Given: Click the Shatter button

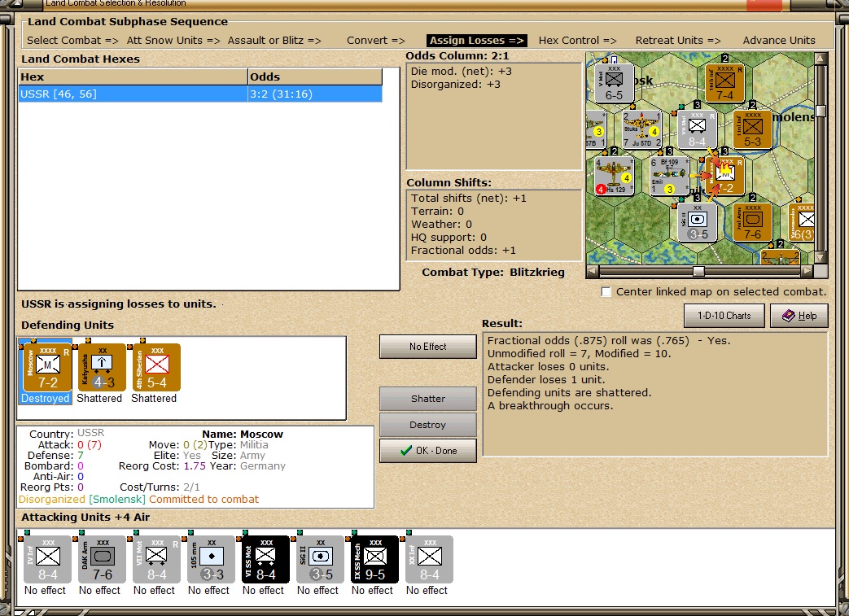Looking at the screenshot, I should pyautogui.click(x=427, y=399).
